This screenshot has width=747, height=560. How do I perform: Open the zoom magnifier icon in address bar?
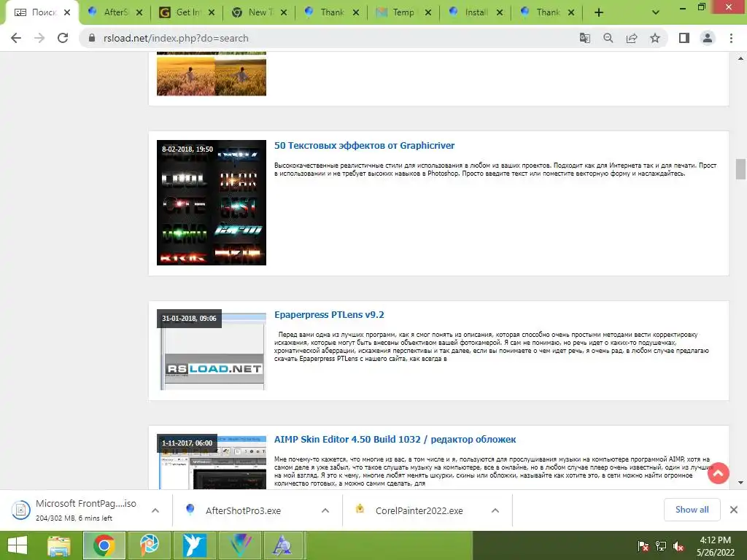[x=608, y=38]
